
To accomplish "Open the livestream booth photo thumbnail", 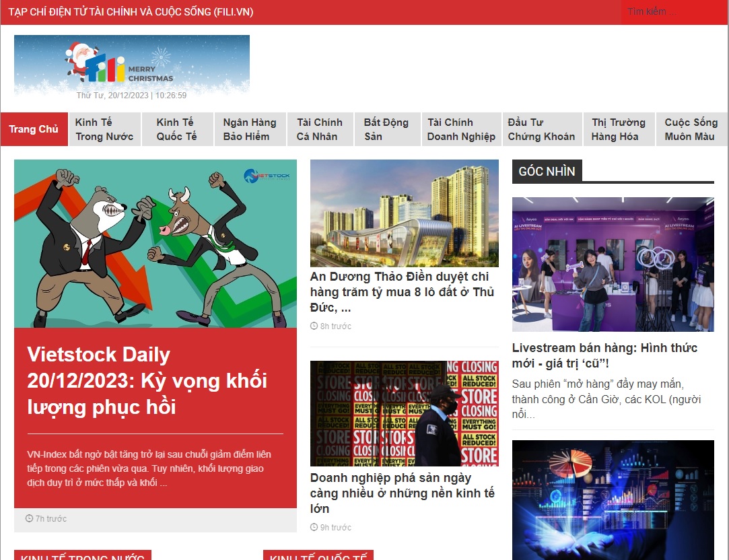I will [613, 265].
